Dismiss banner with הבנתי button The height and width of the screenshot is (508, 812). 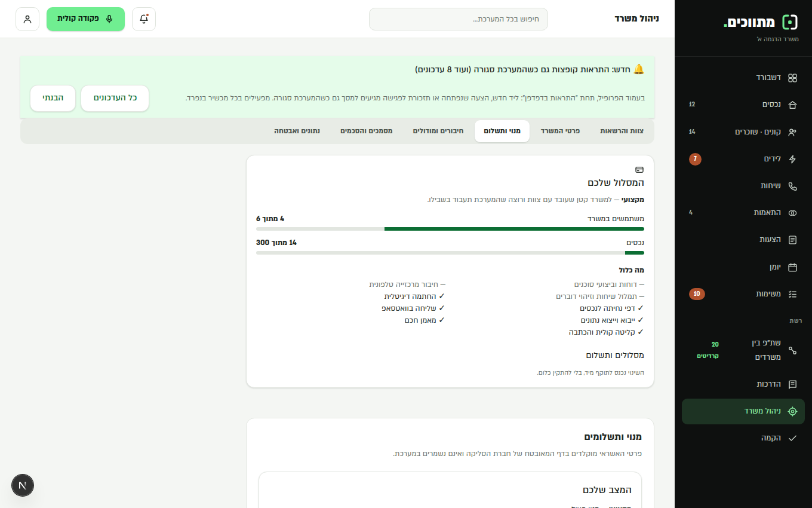pos(53,98)
